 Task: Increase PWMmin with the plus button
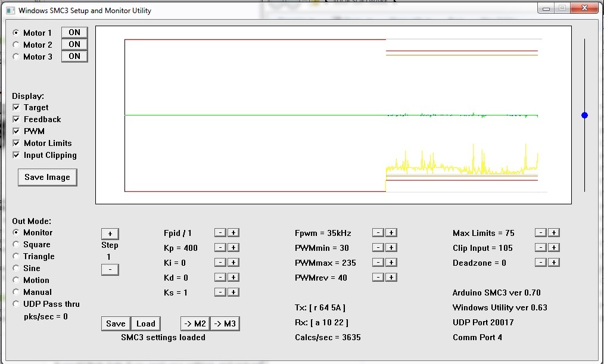(x=391, y=248)
